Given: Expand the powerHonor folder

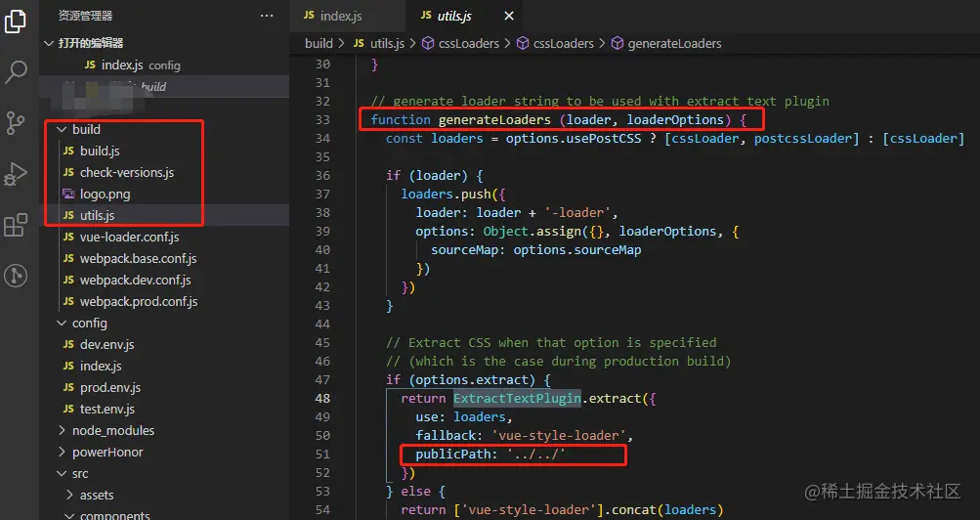Looking at the screenshot, I should click(x=62, y=452).
